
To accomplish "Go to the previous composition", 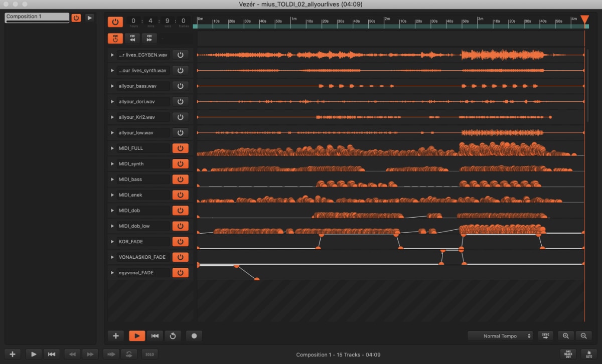I will [72, 354].
